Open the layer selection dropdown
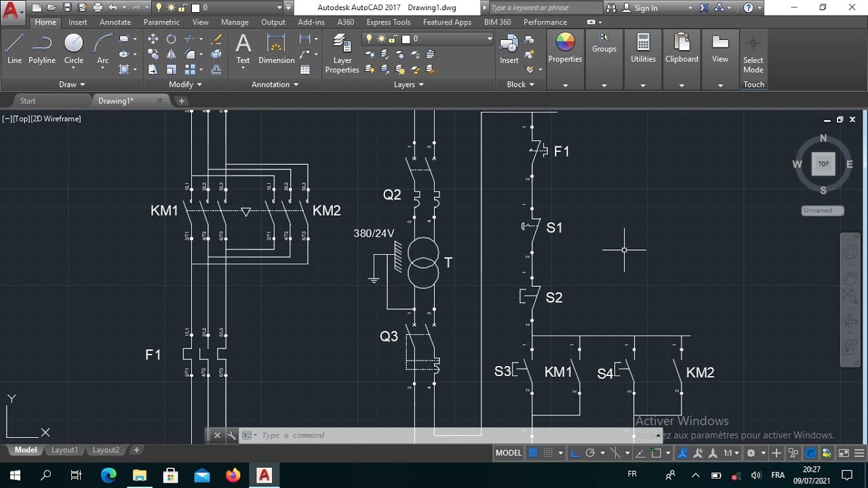The width and height of the screenshot is (868, 488). click(488, 39)
